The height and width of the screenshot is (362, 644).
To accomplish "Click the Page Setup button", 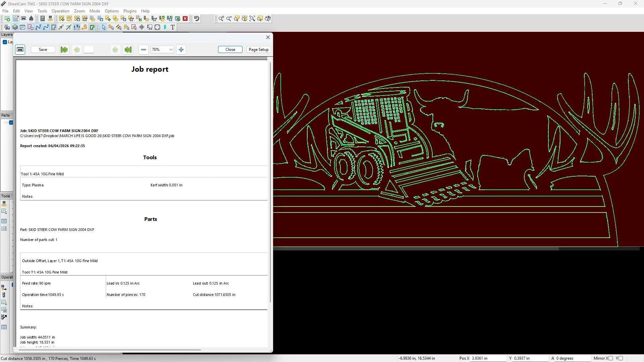I will pyautogui.click(x=259, y=50).
